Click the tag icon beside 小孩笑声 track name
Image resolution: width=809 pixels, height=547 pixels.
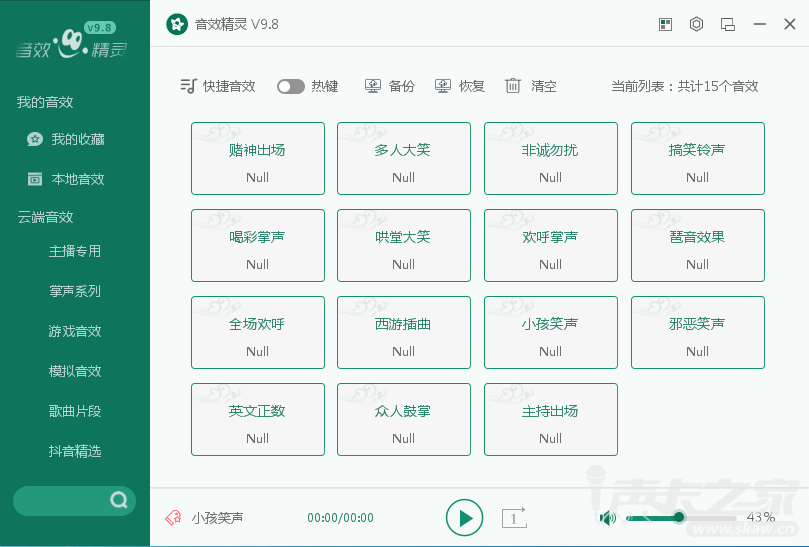(x=173, y=517)
